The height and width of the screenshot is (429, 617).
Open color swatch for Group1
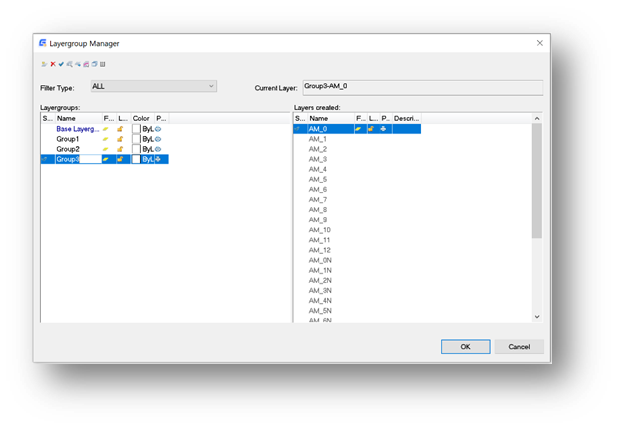pyautogui.click(x=136, y=139)
